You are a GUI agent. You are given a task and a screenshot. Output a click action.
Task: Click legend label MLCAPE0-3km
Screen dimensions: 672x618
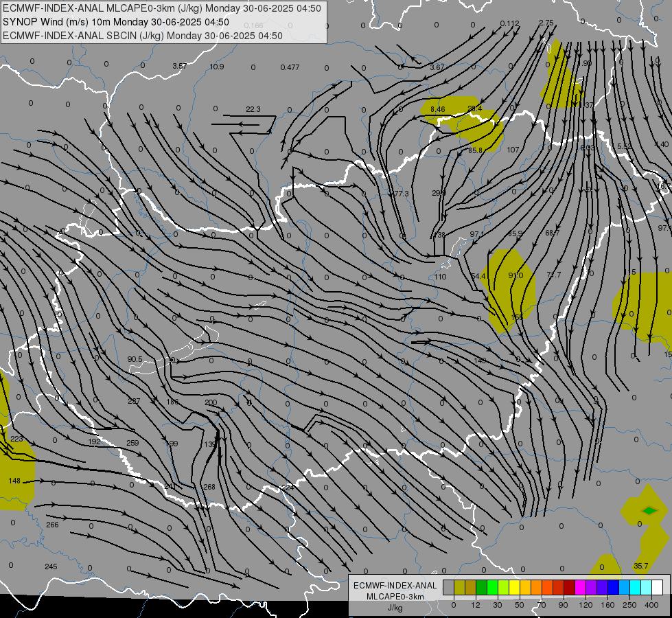[395, 597]
